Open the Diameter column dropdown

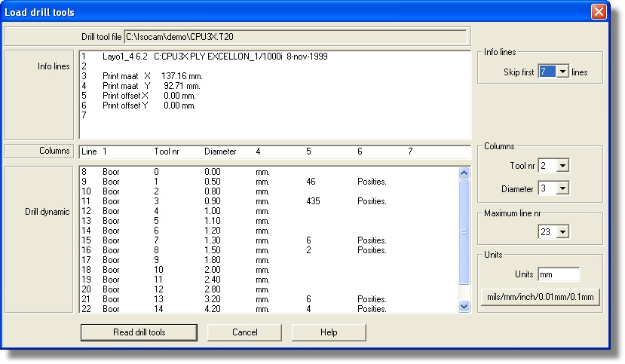[562, 188]
